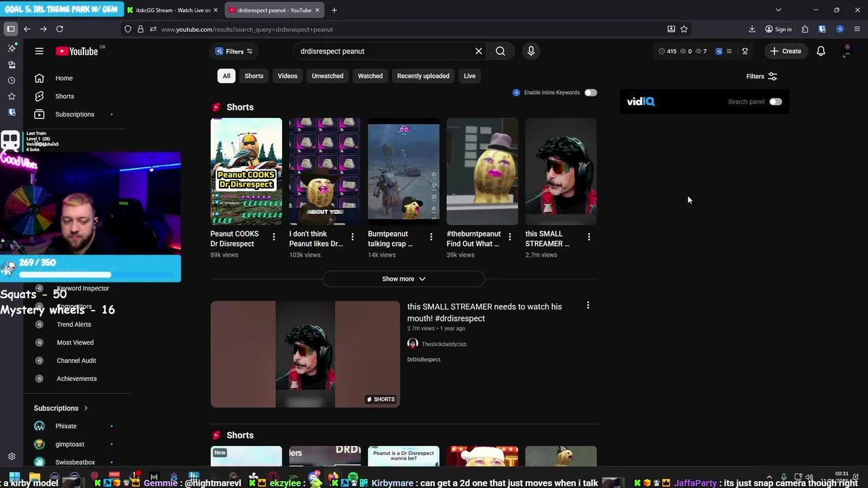Open browser application menu

857,29
